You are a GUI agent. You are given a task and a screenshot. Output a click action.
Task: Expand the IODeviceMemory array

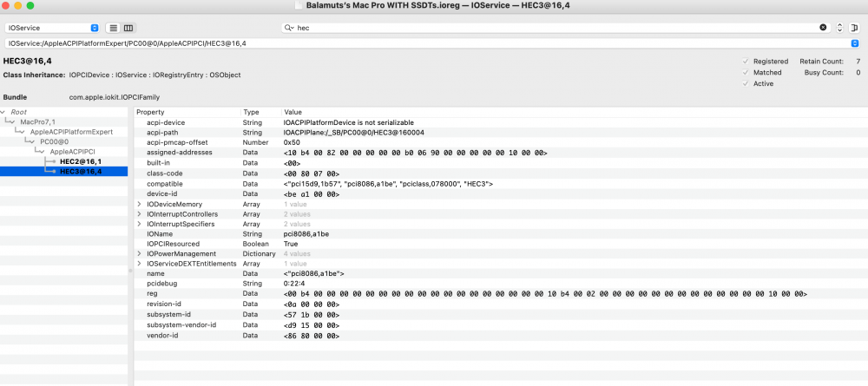click(x=140, y=204)
